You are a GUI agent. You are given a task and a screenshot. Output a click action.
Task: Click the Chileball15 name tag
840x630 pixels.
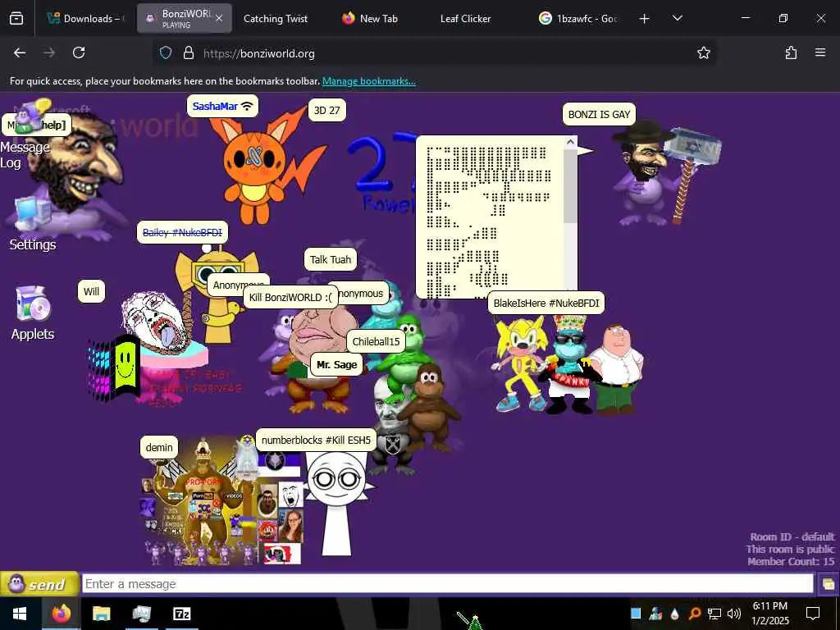pyautogui.click(x=376, y=342)
